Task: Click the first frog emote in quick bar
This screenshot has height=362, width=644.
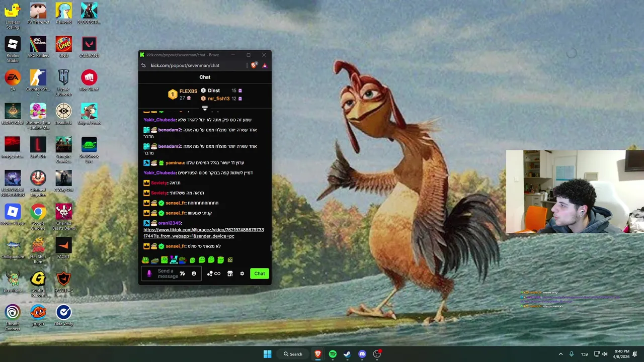Action: click(145, 260)
